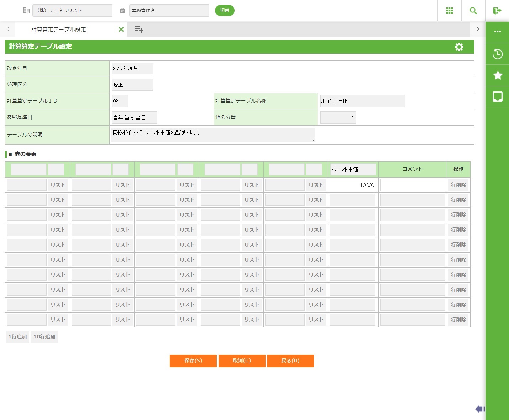
Task: Click the first row comment input field
Action: [412, 185]
